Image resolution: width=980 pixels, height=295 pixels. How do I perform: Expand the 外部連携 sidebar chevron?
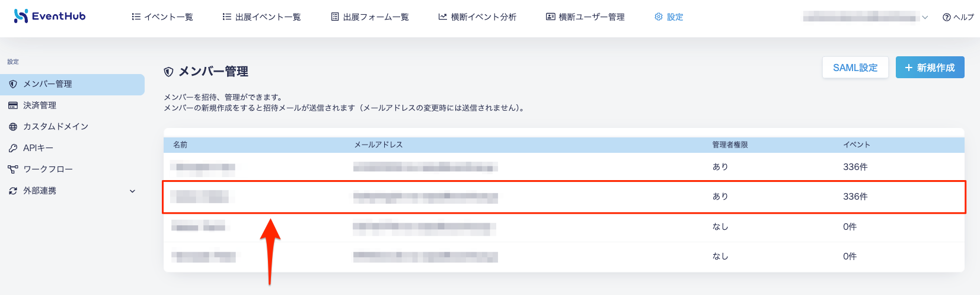point(132,191)
